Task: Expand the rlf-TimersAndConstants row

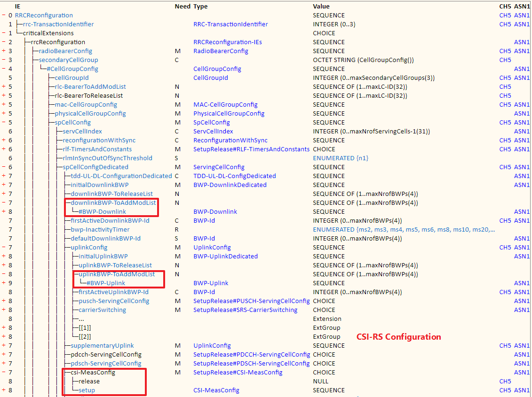Action: (x=4, y=149)
